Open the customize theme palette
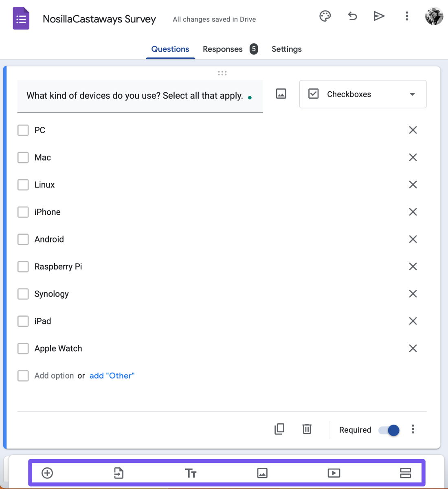448x489 pixels. 325,16
